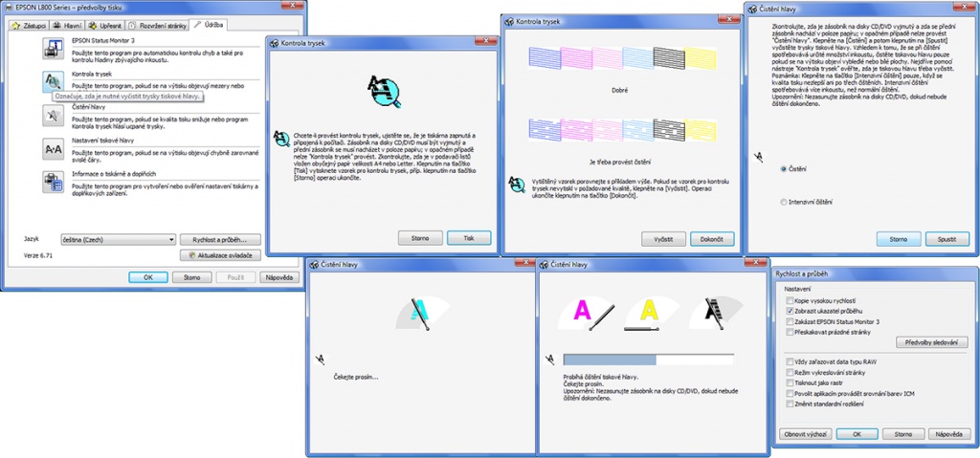Click shield icon on Aktualizace ovladače button

191,255
